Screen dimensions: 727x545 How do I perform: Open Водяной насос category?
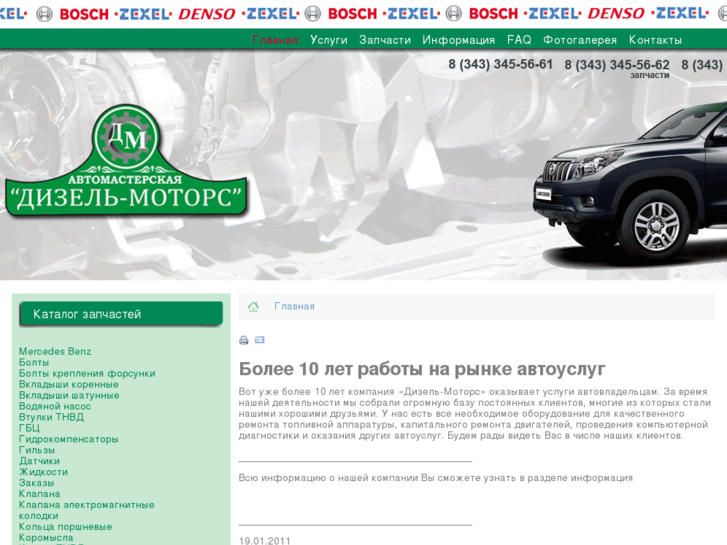coord(55,406)
